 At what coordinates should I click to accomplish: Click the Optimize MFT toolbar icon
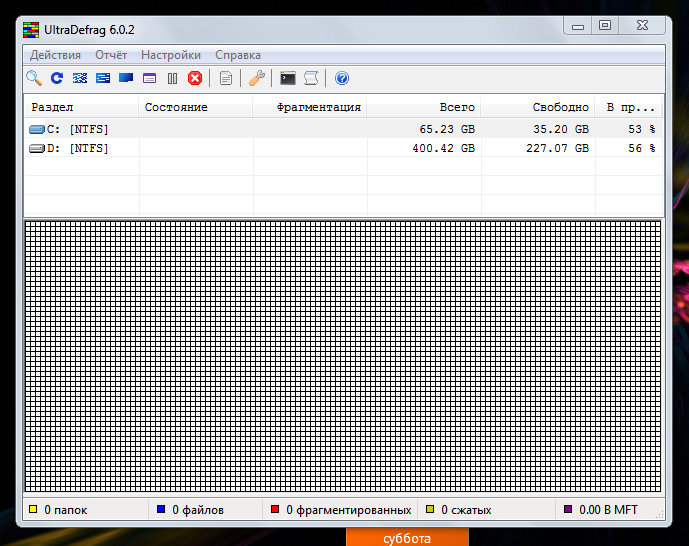click(x=149, y=78)
